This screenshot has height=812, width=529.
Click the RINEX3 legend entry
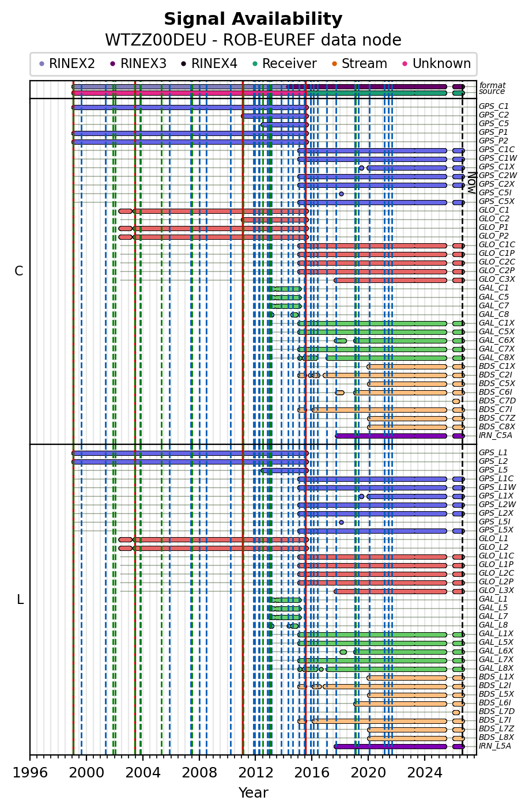[x=138, y=64]
